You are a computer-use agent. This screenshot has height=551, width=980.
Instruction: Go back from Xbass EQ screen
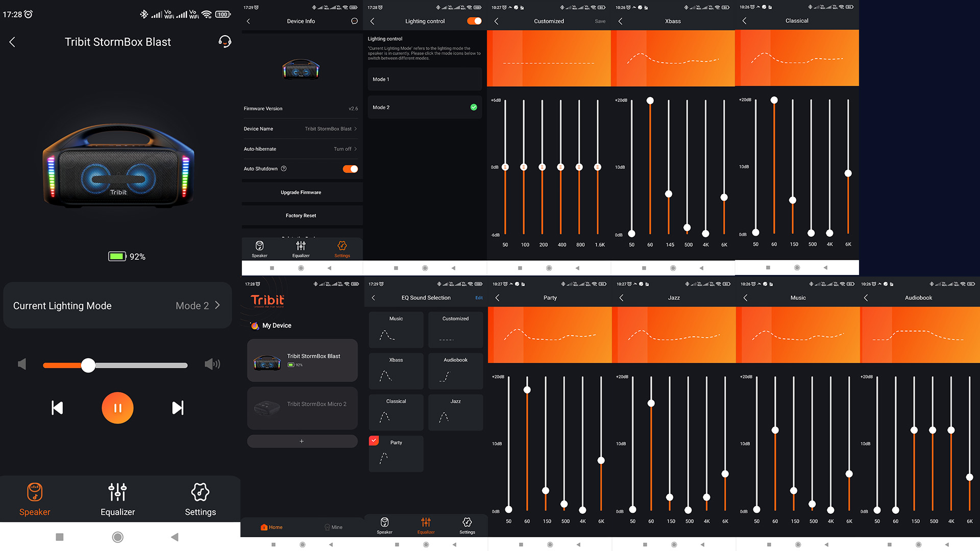tap(621, 21)
